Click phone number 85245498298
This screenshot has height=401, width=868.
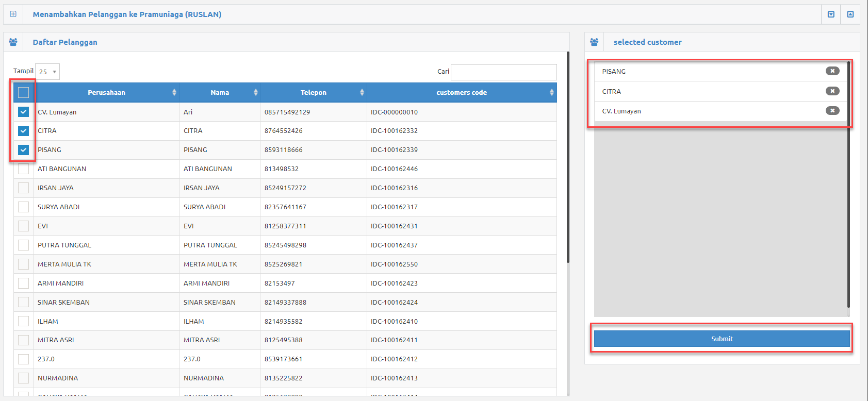click(x=285, y=245)
